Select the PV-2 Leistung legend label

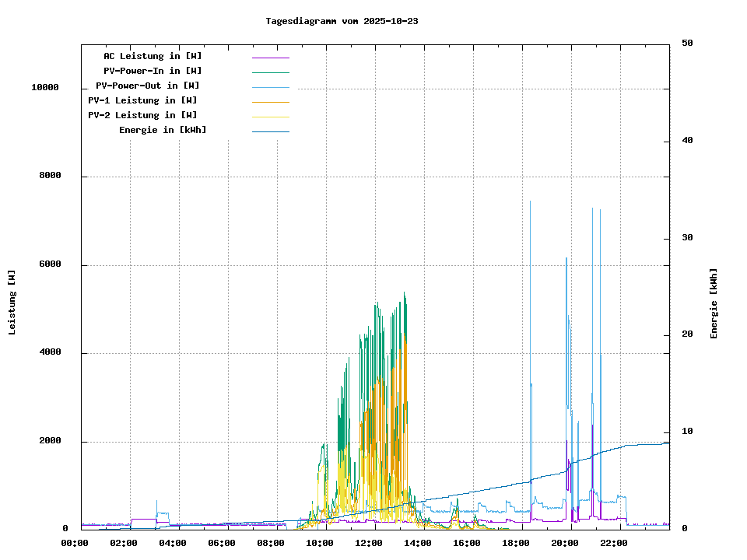[142, 115]
